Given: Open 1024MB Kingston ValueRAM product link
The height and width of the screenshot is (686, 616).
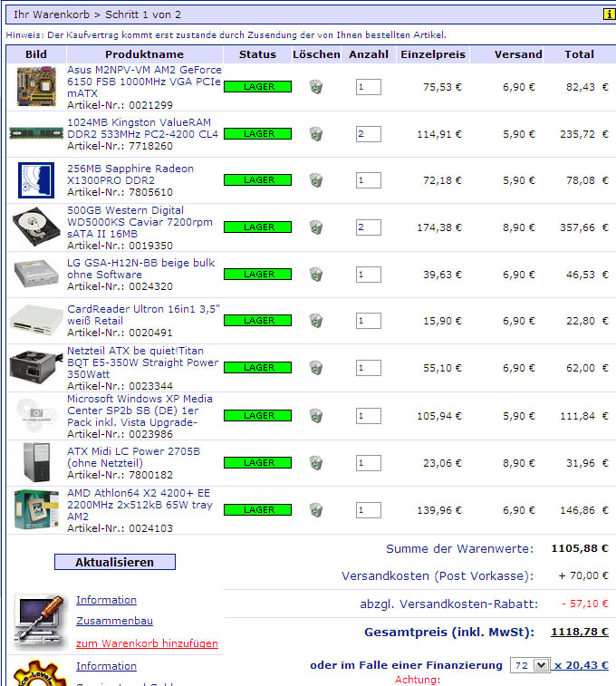Looking at the screenshot, I should tap(142, 128).
